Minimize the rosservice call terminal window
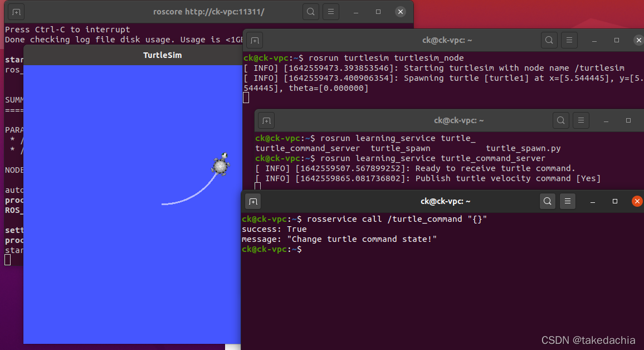Screen dimensions: 644x350 [593, 202]
